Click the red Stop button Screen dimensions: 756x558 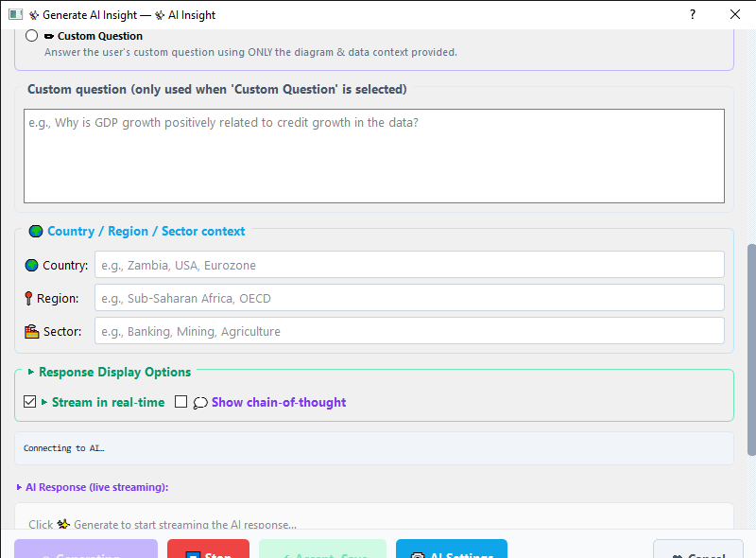pyautogui.click(x=208, y=549)
